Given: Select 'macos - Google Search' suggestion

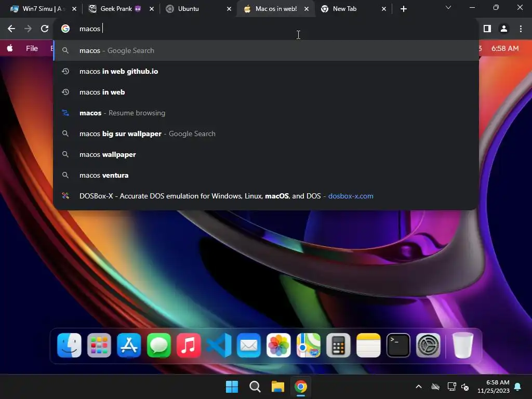Looking at the screenshot, I should [266, 50].
